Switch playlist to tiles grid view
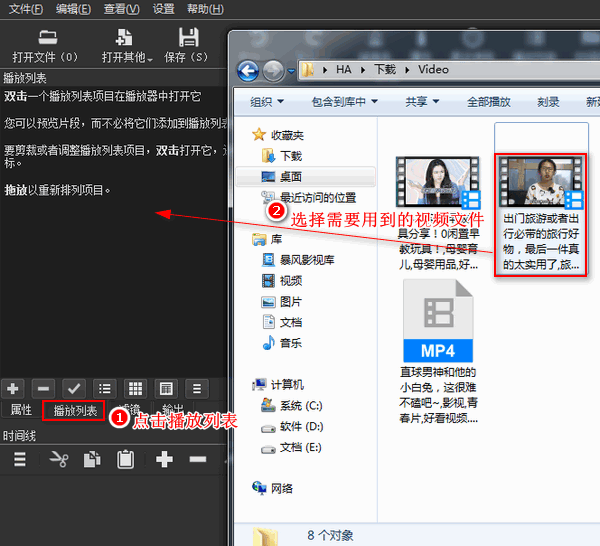600x546 pixels. pos(135,389)
